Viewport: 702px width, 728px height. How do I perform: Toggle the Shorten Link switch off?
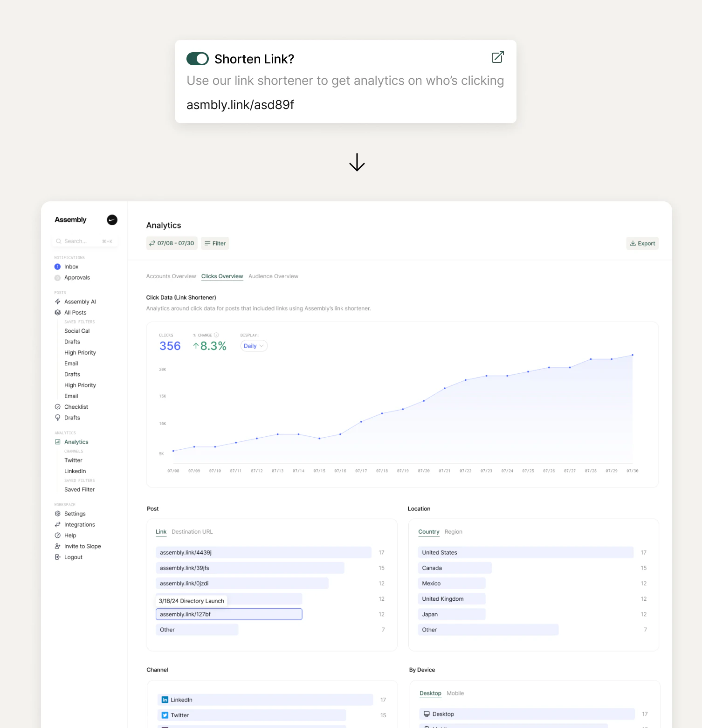(x=197, y=59)
